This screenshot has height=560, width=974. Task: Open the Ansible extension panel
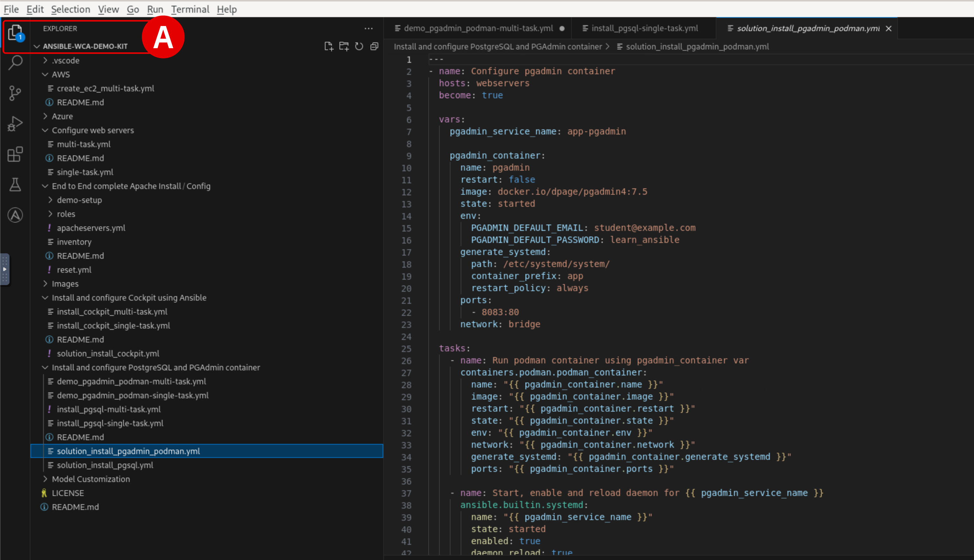(16, 215)
